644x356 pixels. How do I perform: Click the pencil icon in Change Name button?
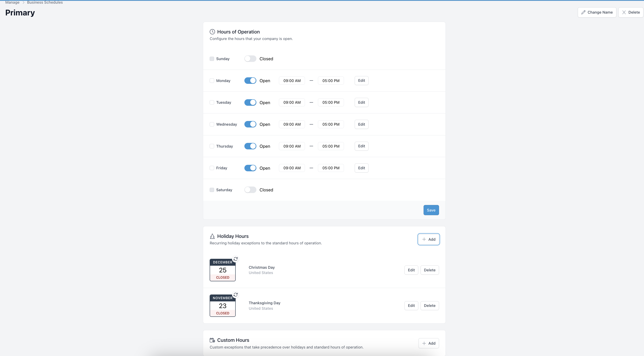[x=583, y=12]
